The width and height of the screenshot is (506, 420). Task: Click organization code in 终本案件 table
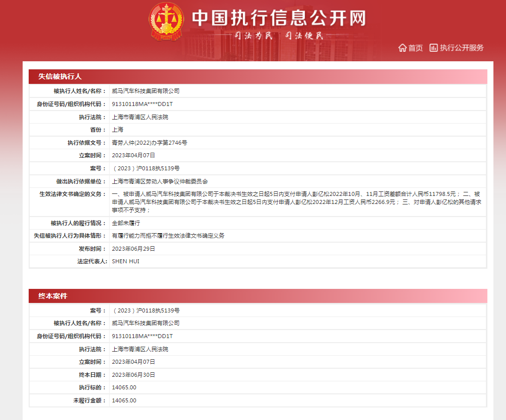tap(142, 336)
